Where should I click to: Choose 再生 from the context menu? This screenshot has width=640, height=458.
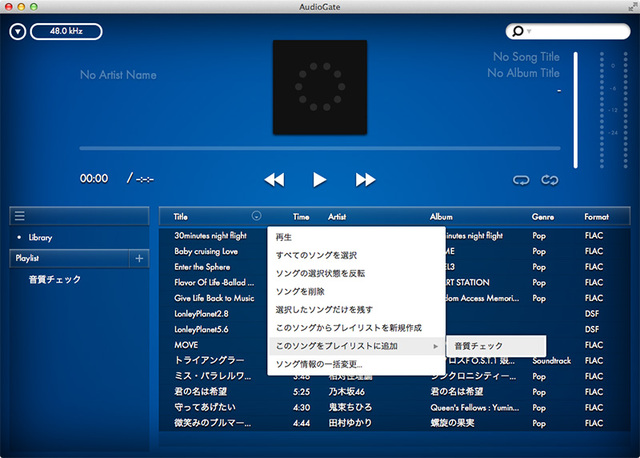356,237
